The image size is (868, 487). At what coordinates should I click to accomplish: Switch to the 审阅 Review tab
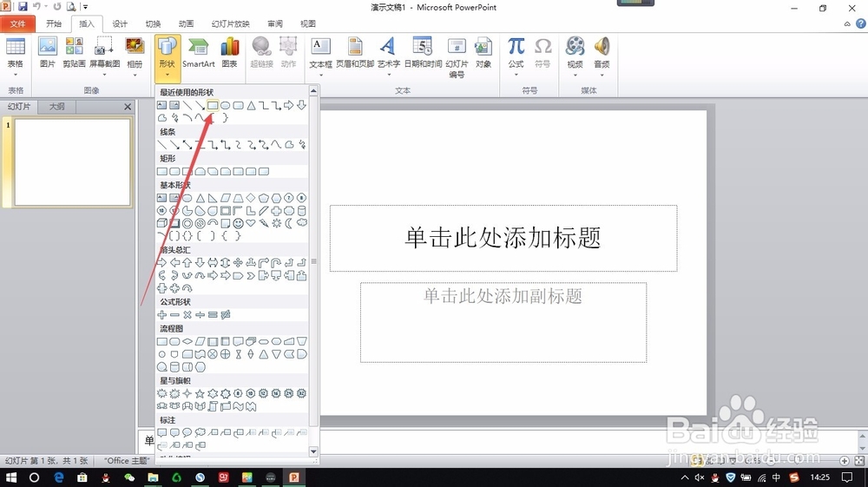[274, 23]
